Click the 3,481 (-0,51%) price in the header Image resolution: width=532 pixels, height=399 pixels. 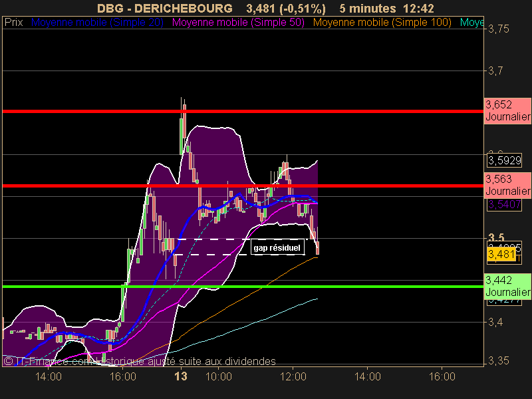(286, 8)
